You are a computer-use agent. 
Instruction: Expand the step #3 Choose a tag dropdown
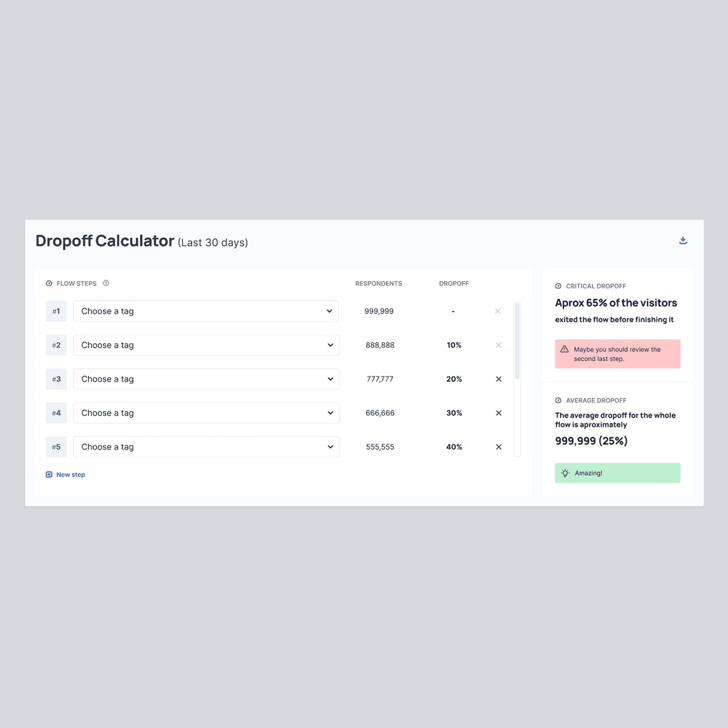206,379
